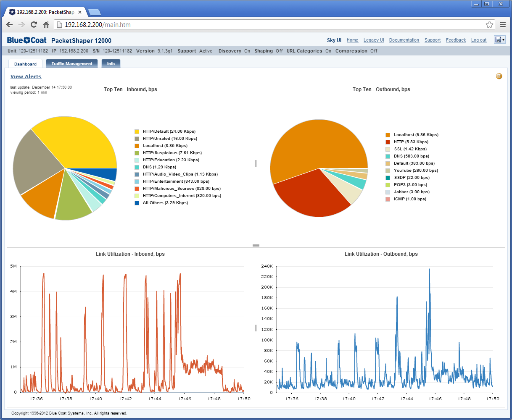
Task: Switch to the Traffic Management tab
Action: pos(72,64)
